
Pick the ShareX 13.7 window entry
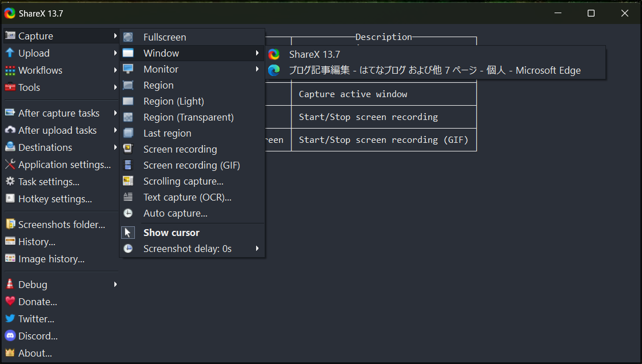tap(436, 54)
